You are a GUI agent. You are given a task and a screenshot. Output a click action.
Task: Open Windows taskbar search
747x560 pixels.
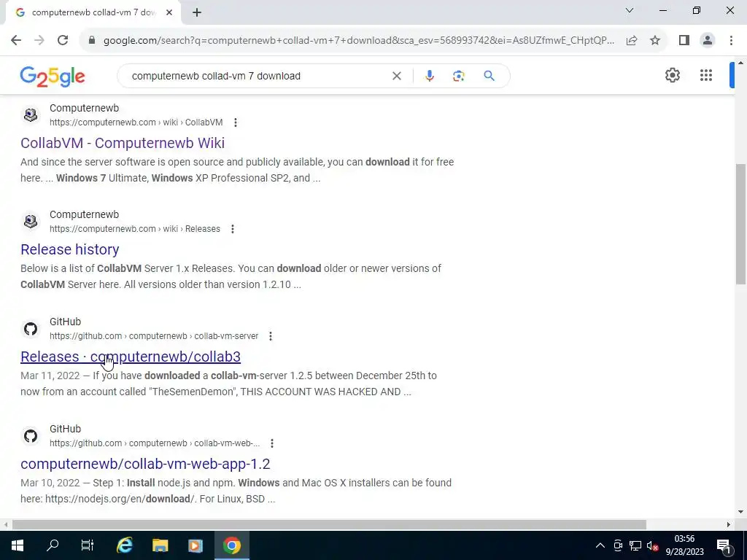[x=53, y=545]
